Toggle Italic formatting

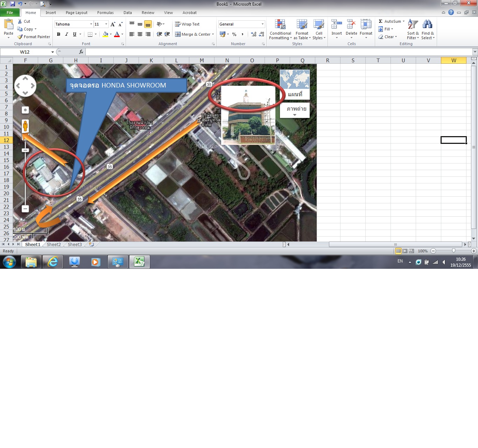[66, 34]
